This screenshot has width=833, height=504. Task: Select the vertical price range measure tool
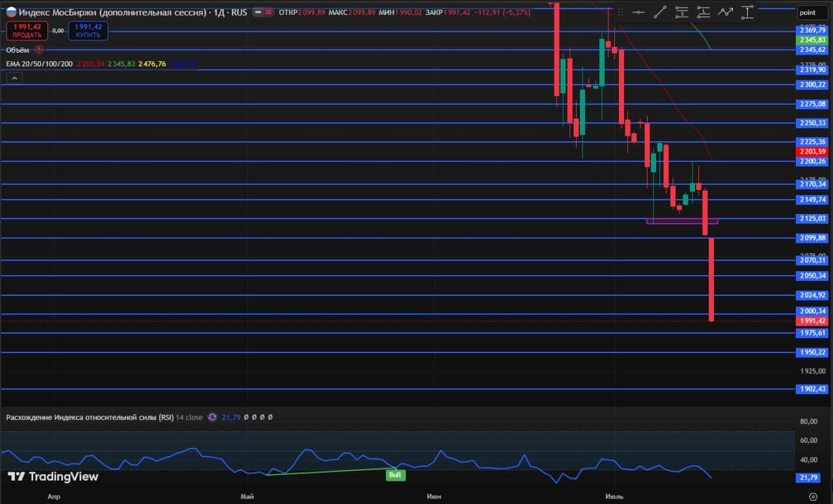(x=747, y=12)
